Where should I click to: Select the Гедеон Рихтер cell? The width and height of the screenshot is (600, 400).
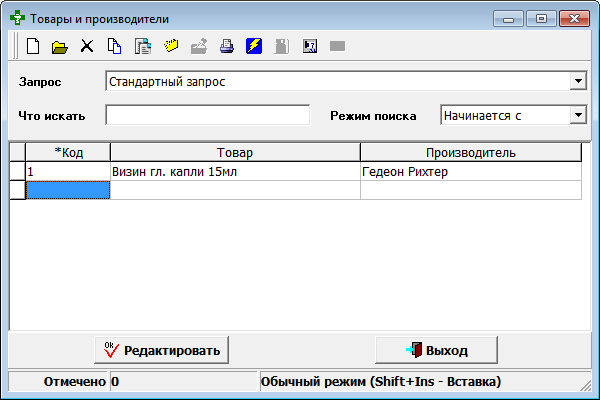[471, 171]
